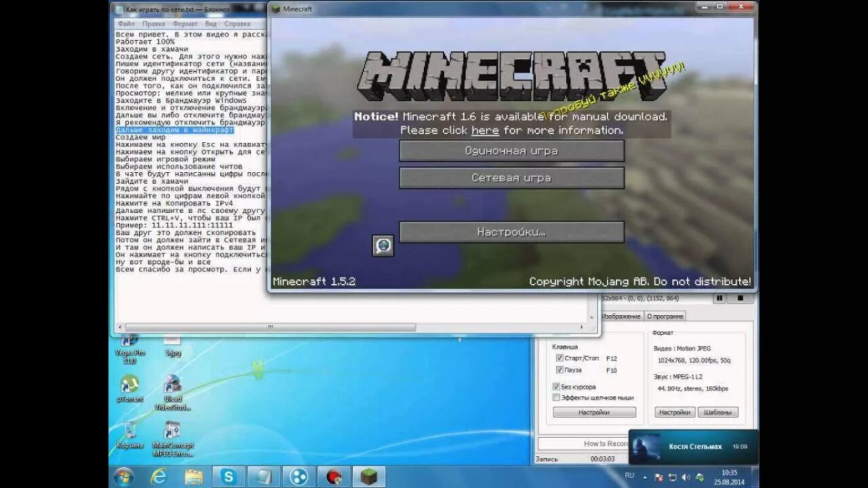Open the Формат menu in Notepad
This screenshot has width=868, height=488.
[x=185, y=24]
